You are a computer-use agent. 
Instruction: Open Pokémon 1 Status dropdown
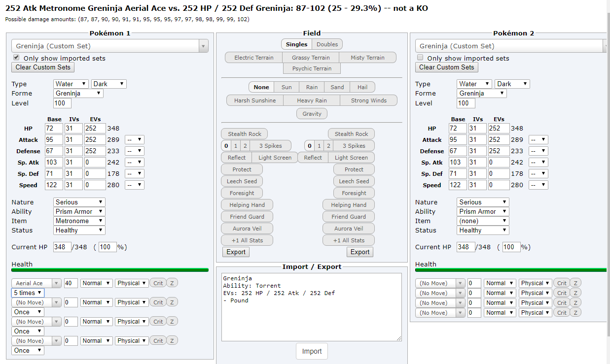(79, 230)
